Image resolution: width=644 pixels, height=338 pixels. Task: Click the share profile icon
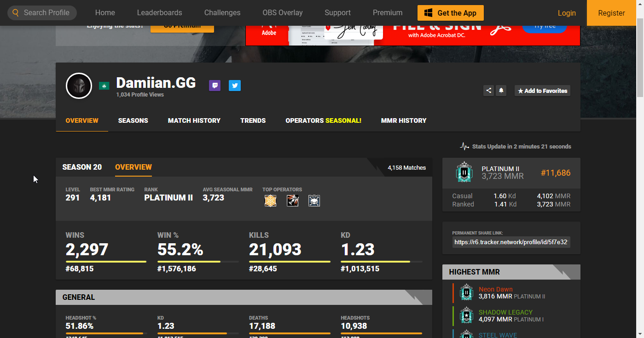pyautogui.click(x=488, y=91)
